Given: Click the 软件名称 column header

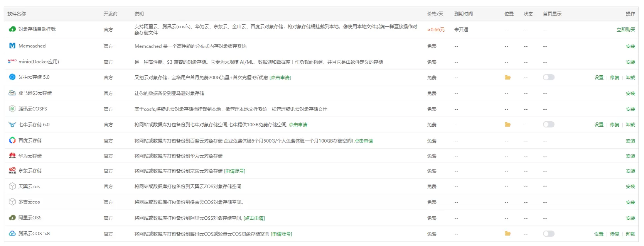Looking at the screenshot, I should [17, 14].
